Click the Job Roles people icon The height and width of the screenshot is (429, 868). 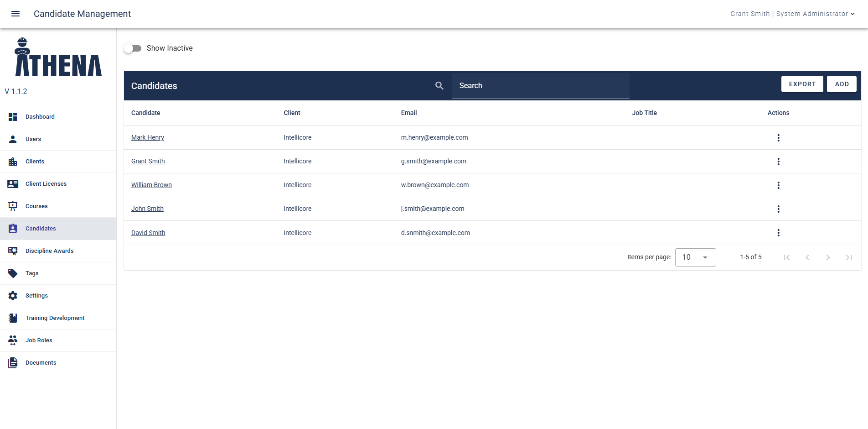[13, 340]
